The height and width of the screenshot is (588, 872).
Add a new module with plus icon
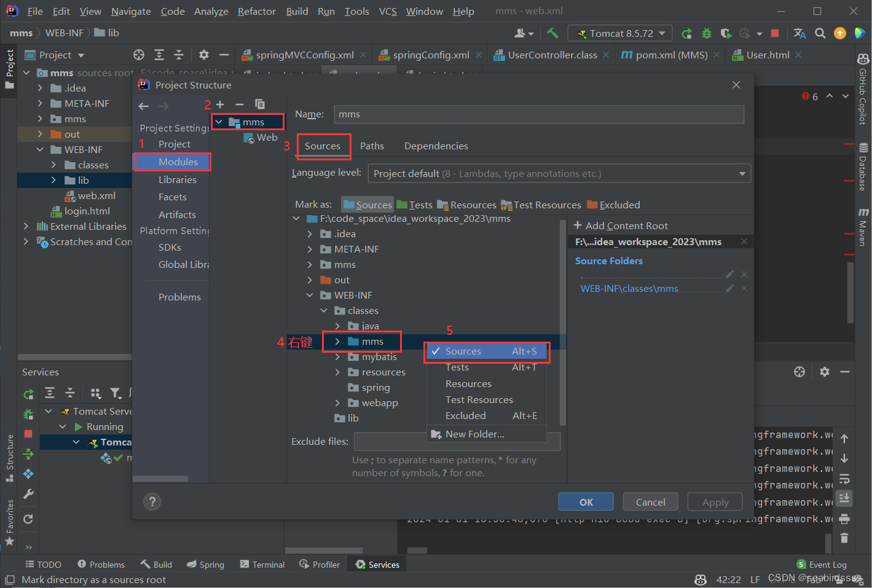[220, 104]
